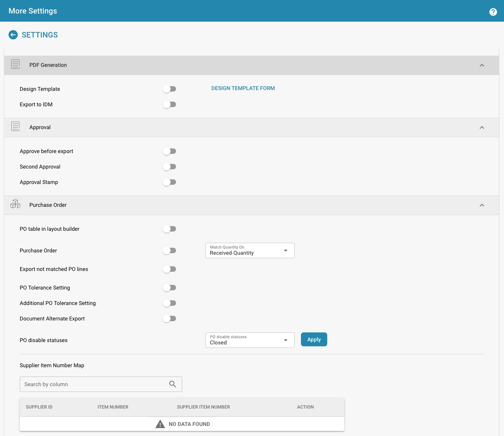Toggle the PO Tolerance Setting switch
Screen dimensions: 504x436
pyautogui.click(x=169, y=288)
